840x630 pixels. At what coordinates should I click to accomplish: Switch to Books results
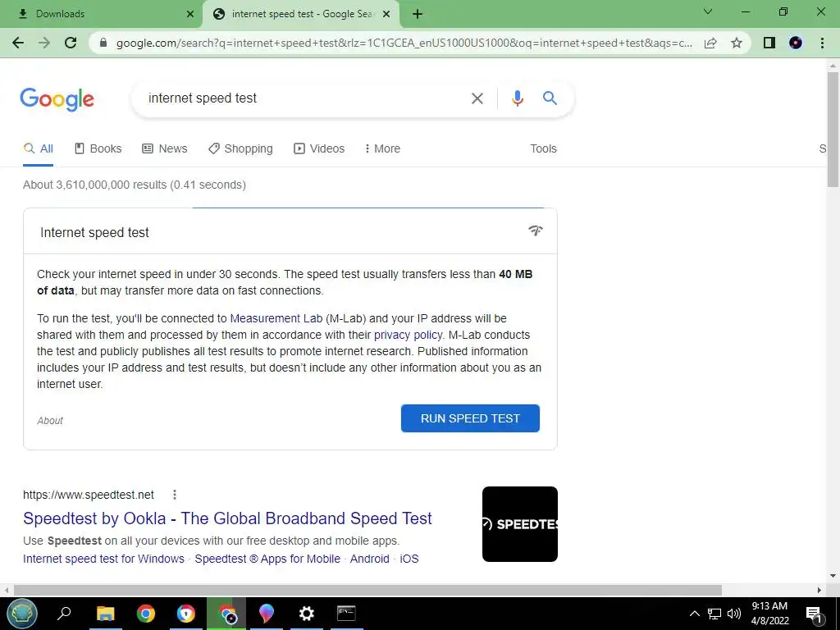98,149
